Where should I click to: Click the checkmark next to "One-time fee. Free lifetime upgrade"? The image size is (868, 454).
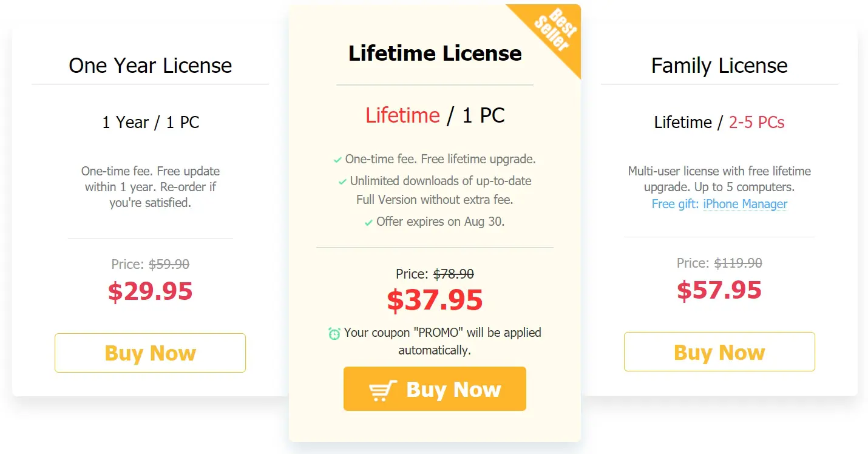[x=337, y=160]
